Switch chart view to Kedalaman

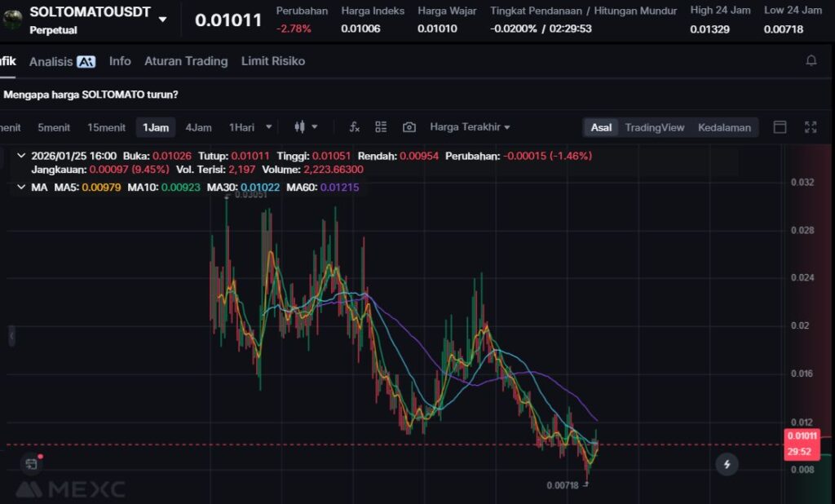tap(724, 127)
